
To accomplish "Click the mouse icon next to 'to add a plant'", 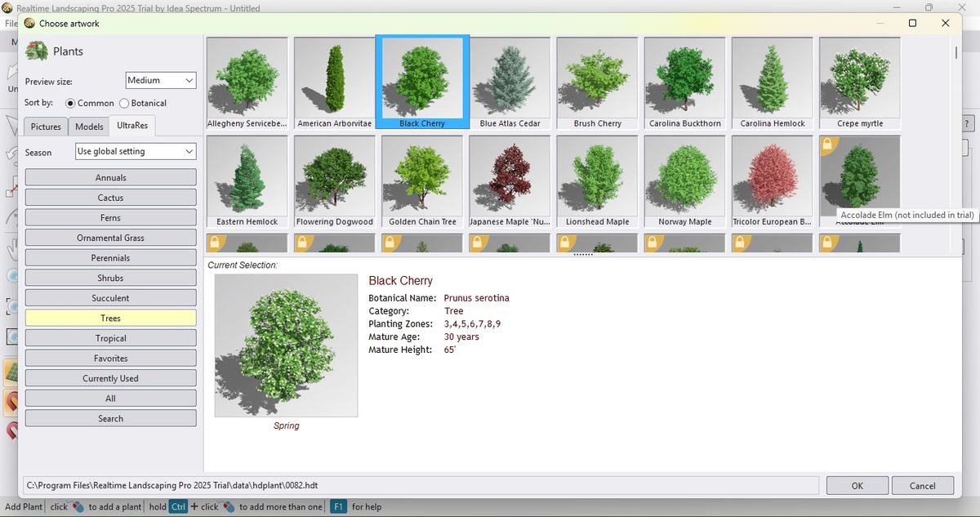I will (x=78, y=506).
